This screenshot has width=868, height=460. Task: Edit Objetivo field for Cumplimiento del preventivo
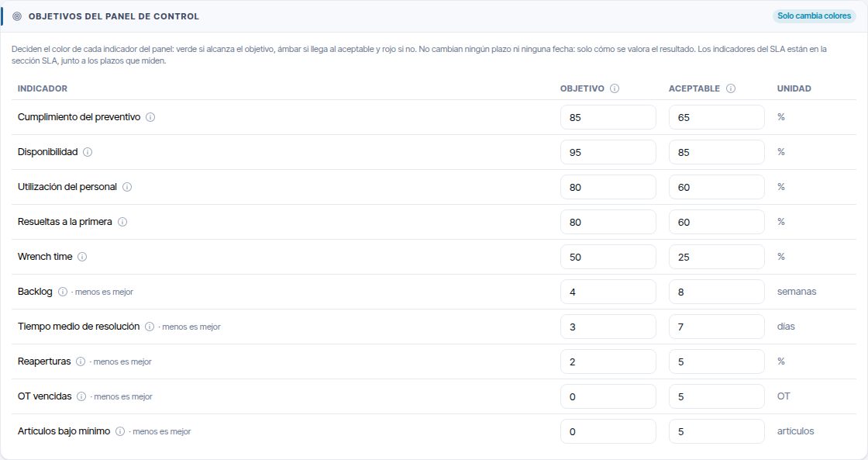(x=608, y=117)
